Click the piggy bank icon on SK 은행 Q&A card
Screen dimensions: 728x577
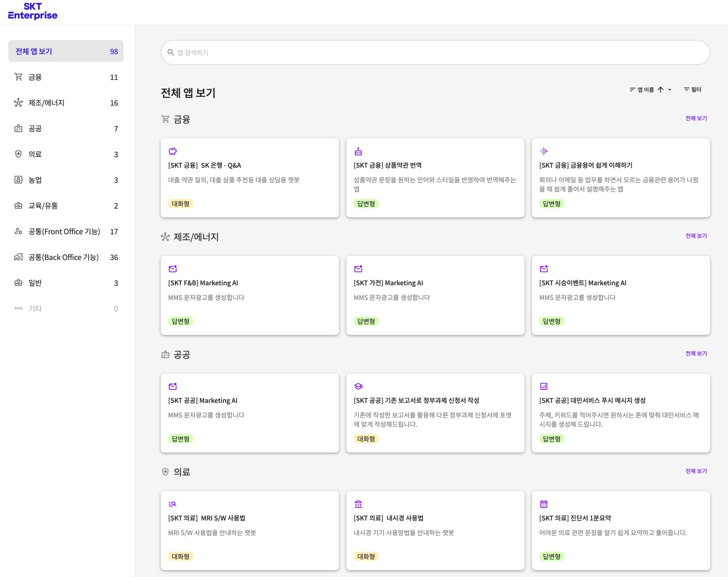point(173,151)
